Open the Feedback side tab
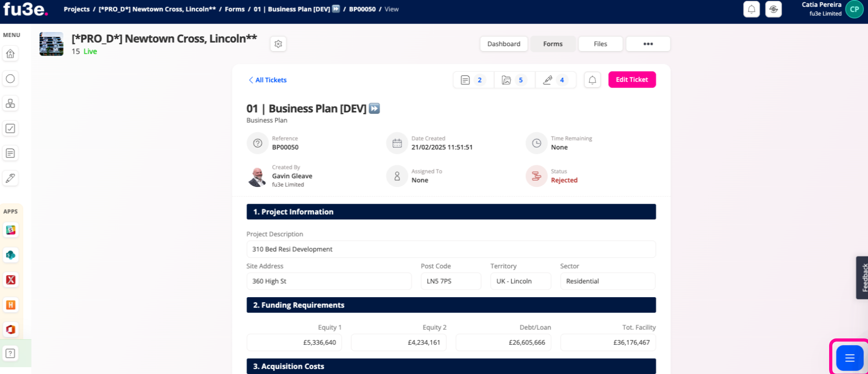The height and width of the screenshot is (374, 868). 862,277
